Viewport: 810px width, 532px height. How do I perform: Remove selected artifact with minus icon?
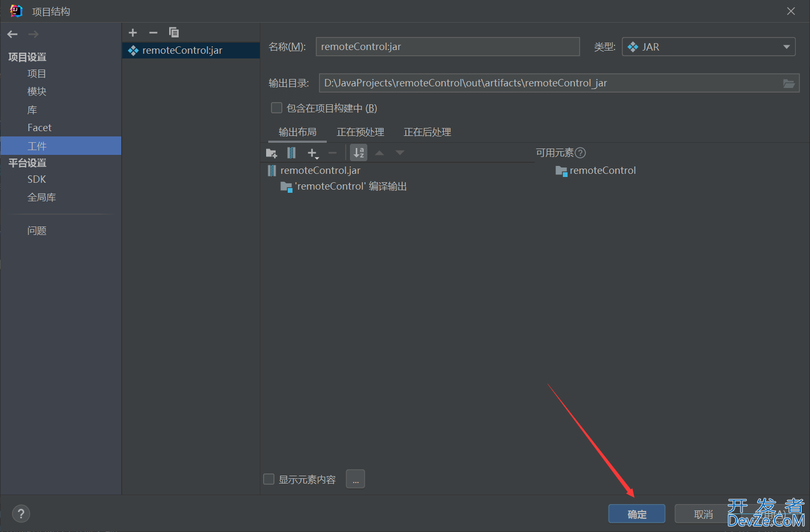pos(153,33)
